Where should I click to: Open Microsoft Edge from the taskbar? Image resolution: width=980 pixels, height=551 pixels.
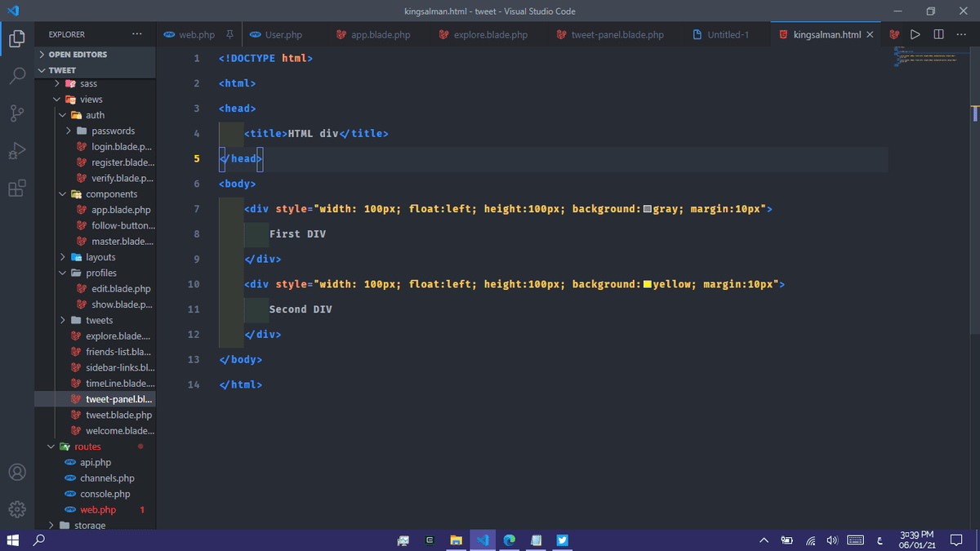(510, 540)
